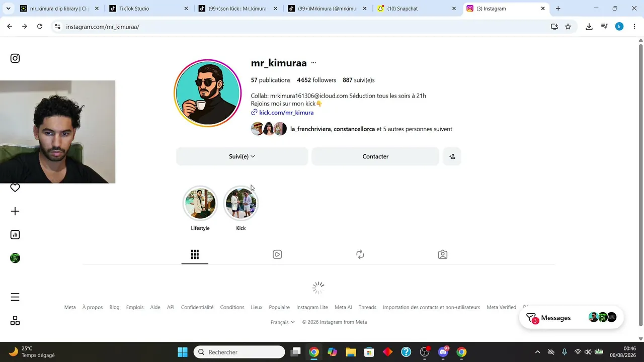Open the blue question-mark Help app on taskbar
This screenshot has height=362, width=644.
406,352
